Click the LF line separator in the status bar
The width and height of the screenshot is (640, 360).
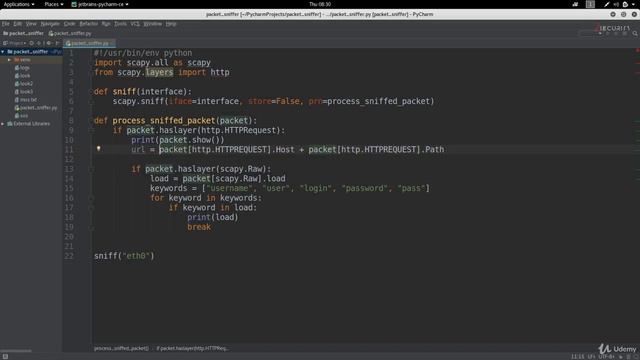click(591, 357)
